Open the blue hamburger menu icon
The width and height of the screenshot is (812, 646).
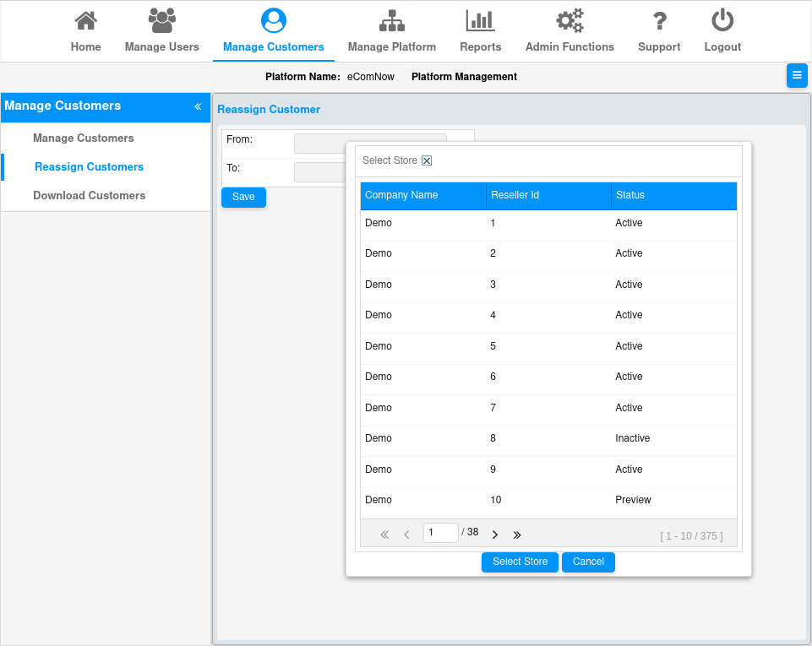tap(796, 75)
